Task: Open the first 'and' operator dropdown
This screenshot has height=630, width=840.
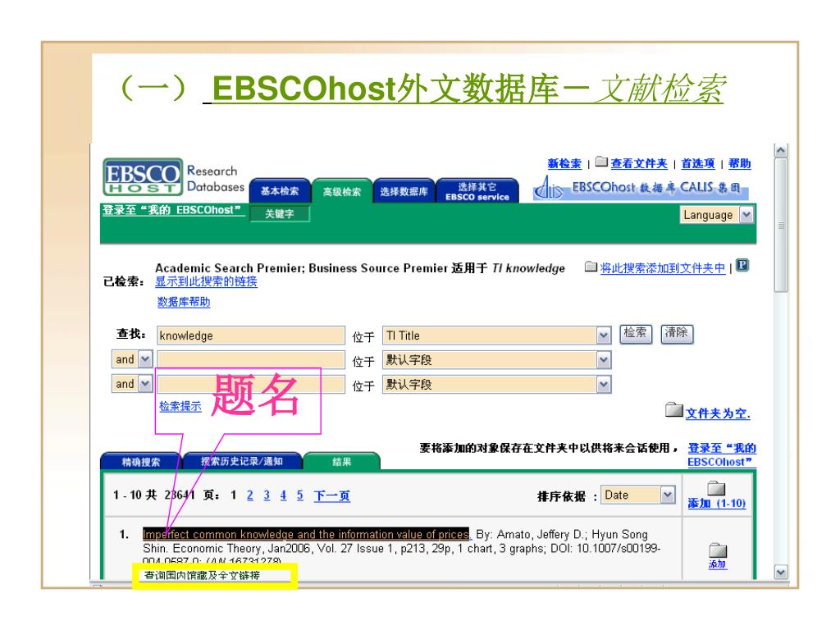Action: click(145, 359)
